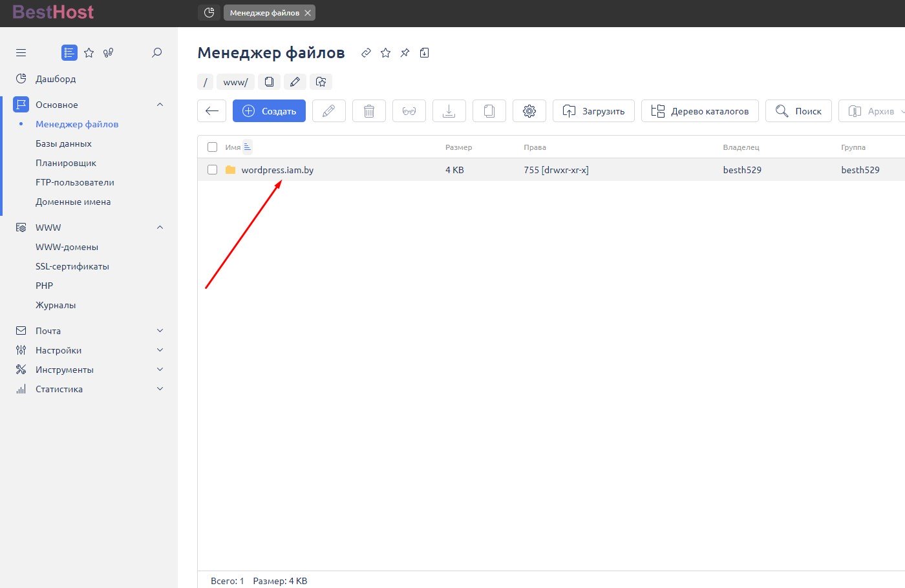
Task: Open the wordpress.iam.by folder
Action: [277, 170]
